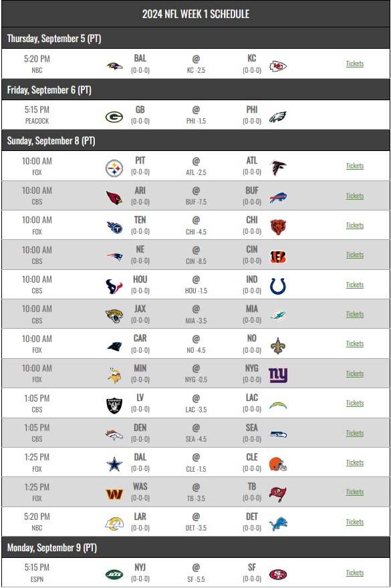
Task: Open Tickets for BAL at KC
Action: point(355,63)
